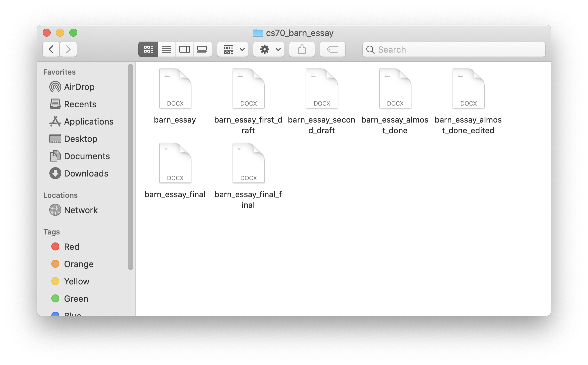Image resolution: width=588 pixels, height=365 pixels.
Task: Select the Green tag
Action: point(76,298)
